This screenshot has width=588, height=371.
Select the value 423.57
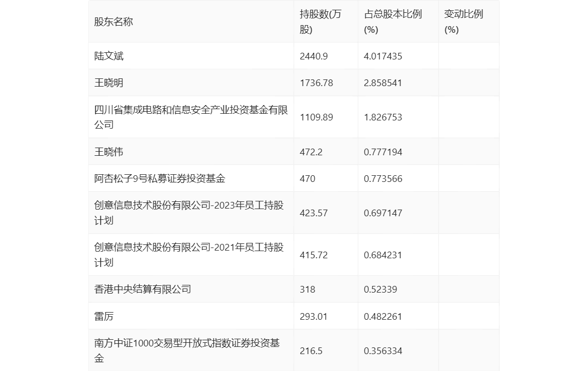pos(313,213)
